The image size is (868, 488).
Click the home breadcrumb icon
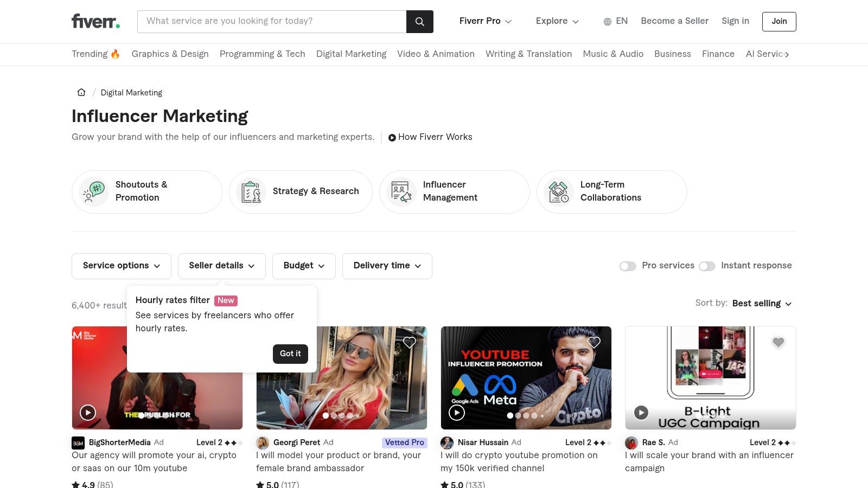tap(81, 92)
